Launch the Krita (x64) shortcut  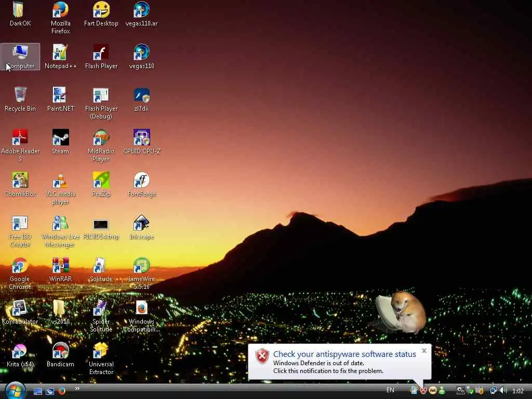click(20, 355)
